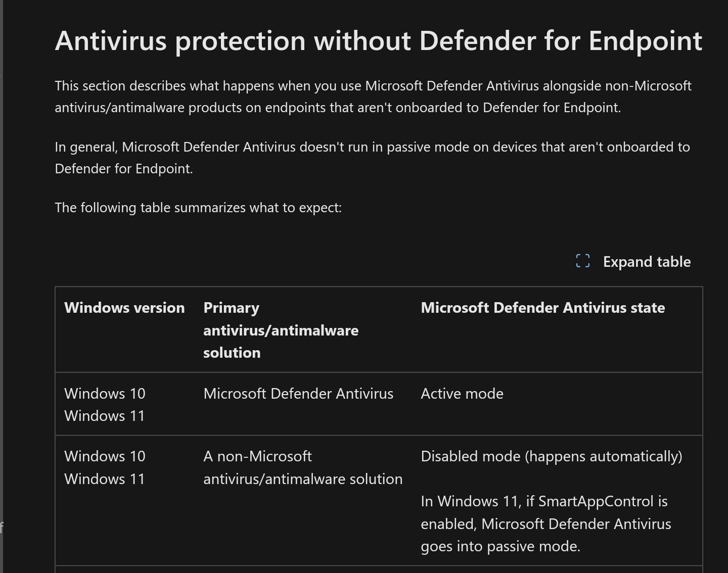728x573 pixels.
Task: Click Microsoft Defender Antivirus in first table row
Action: click(298, 394)
